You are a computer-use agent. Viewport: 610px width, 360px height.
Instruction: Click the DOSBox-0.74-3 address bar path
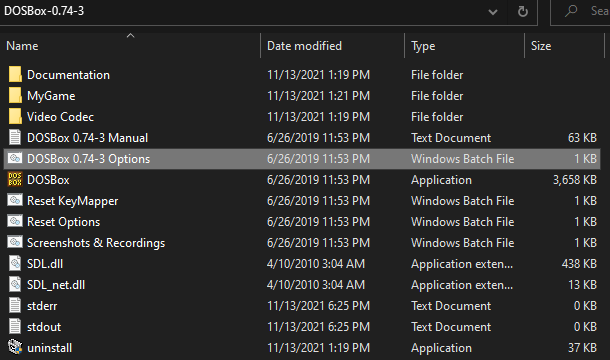pos(44,11)
